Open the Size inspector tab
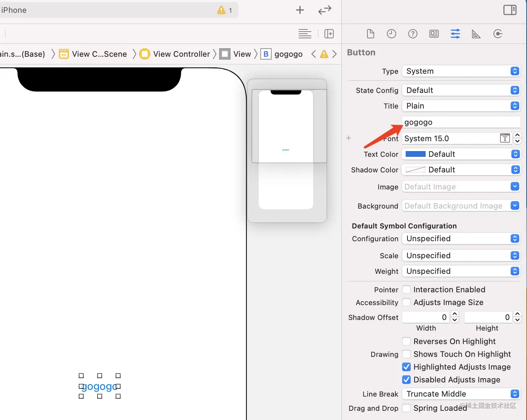The width and height of the screenshot is (527, 420). coord(476,34)
